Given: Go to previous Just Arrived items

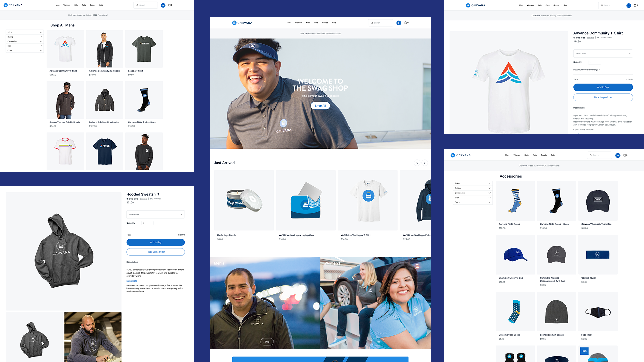Looking at the screenshot, I should (x=417, y=163).
